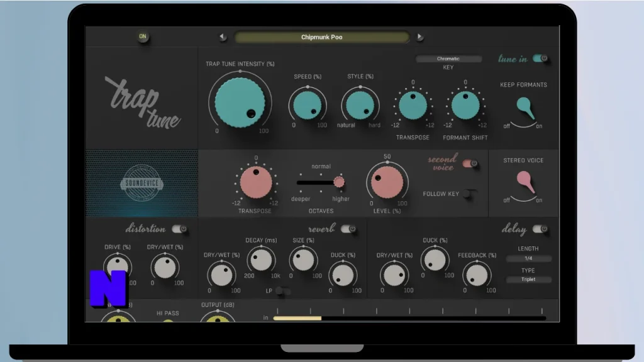Image resolution: width=644 pixels, height=362 pixels.
Task: Click the 'KEEP FORMANTS' label
Action: coord(523,85)
